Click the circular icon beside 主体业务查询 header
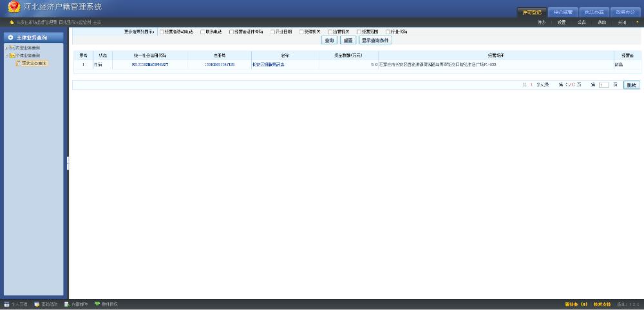644x314 pixels. pyautogui.click(x=11, y=38)
